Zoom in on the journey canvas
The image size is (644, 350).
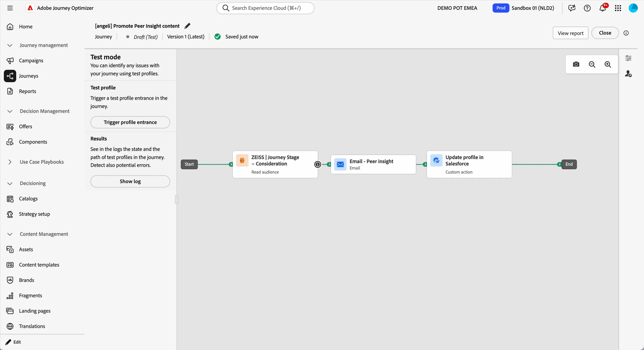point(608,64)
